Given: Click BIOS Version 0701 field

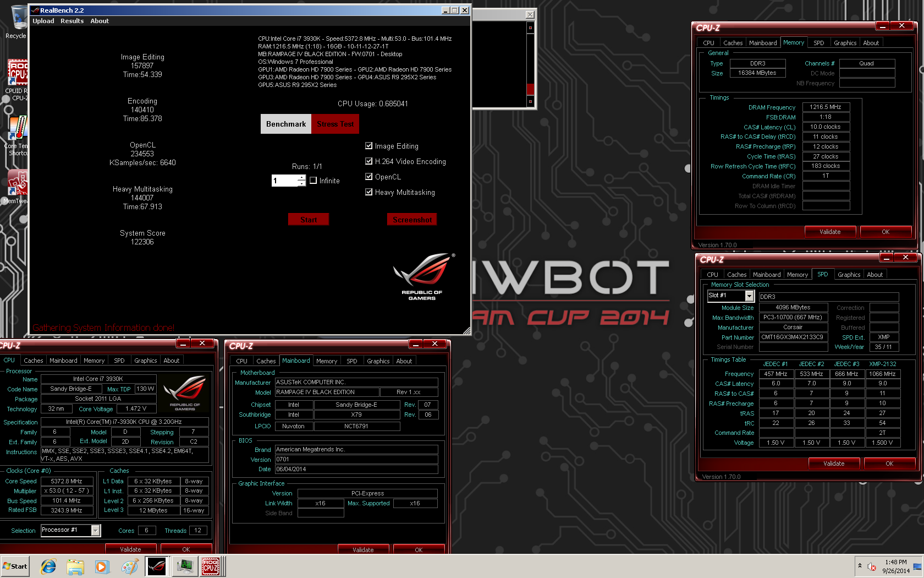Looking at the screenshot, I should tap(356, 459).
